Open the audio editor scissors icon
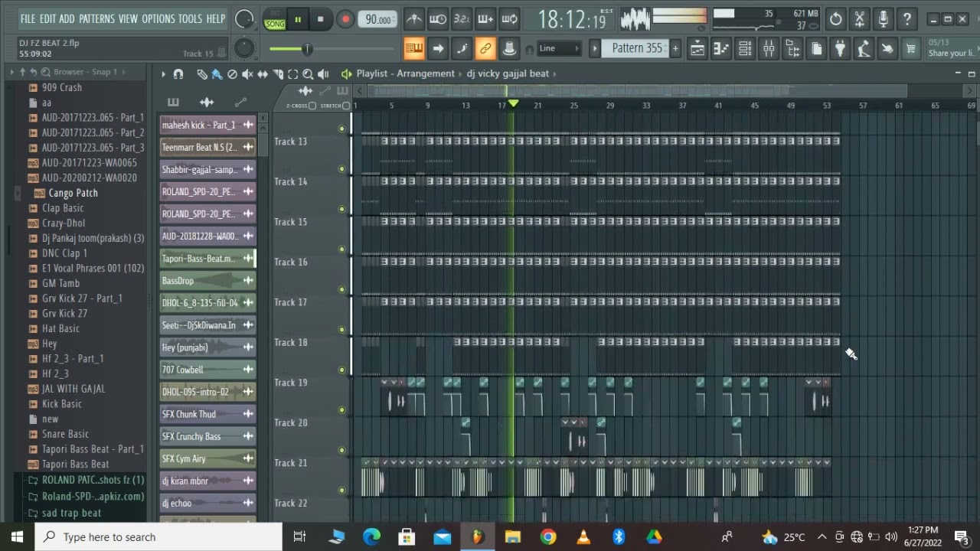The image size is (980, 551). (860, 19)
